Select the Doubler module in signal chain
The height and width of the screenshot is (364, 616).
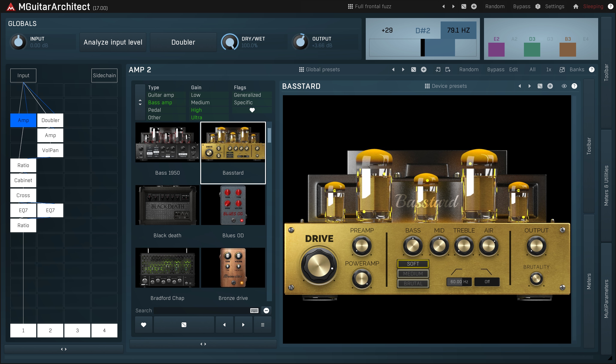tap(50, 120)
